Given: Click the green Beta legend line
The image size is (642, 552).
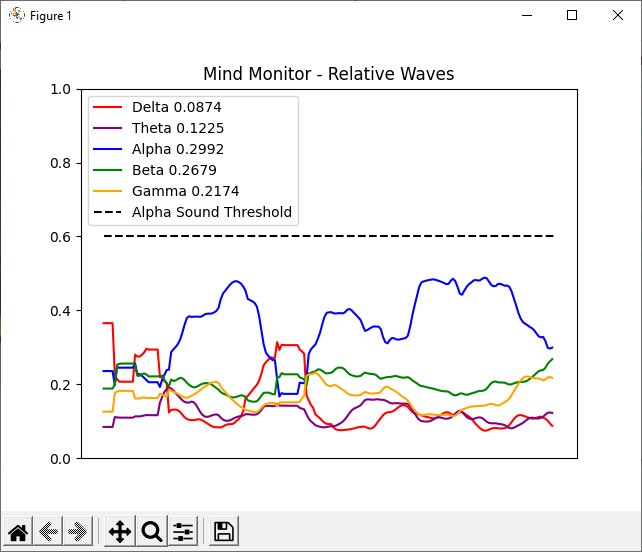Looking at the screenshot, I should coord(108,170).
